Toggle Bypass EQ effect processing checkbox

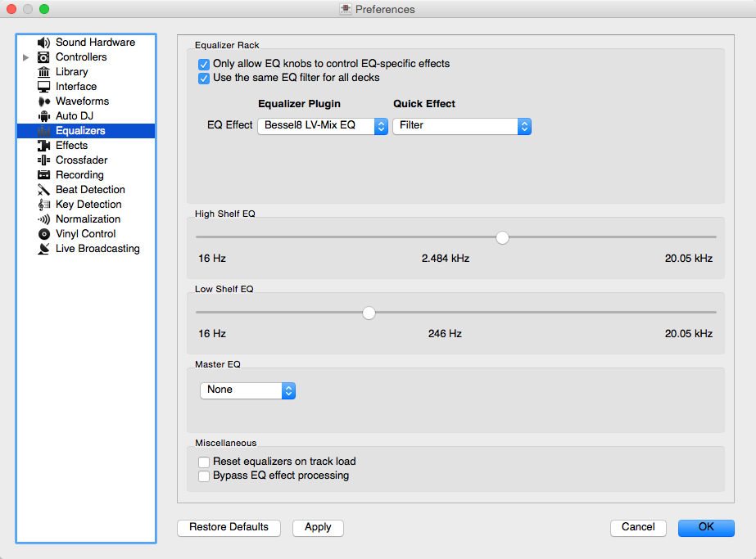204,476
